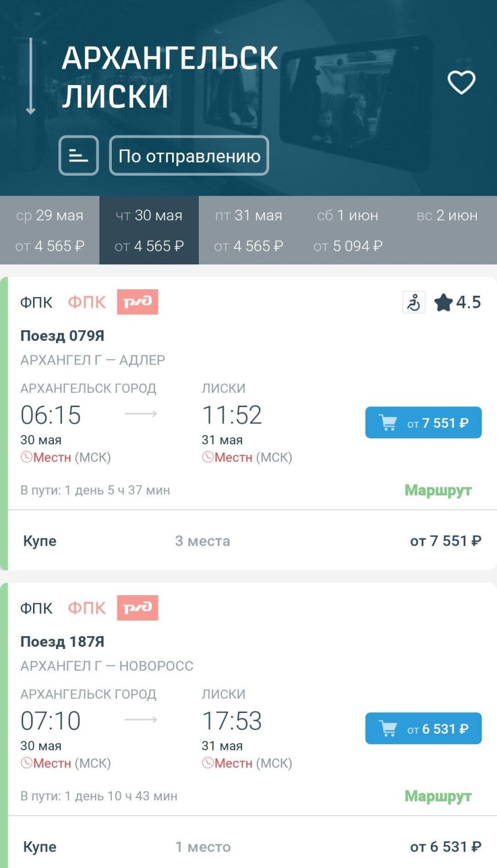Select the 3 места availability text
The height and width of the screenshot is (868, 497).
point(203,540)
